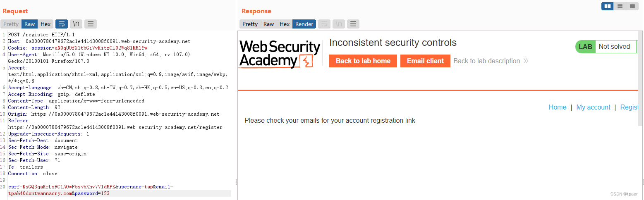The height and width of the screenshot is (200, 644).
Task: Click Response newline \n icon
Action: [338, 24]
